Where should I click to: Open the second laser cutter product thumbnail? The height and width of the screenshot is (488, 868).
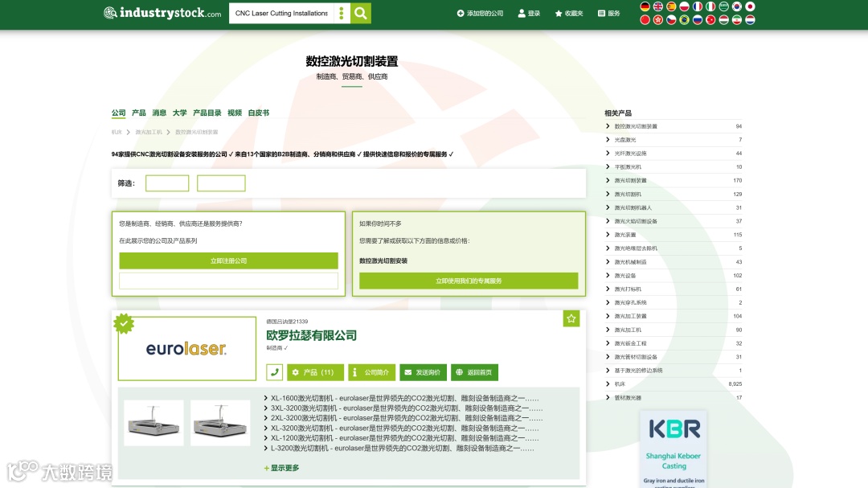point(220,423)
